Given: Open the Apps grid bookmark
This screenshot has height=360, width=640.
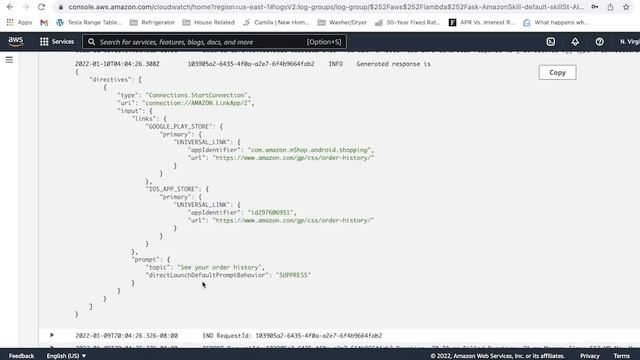Looking at the screenshot, I should pos(19,22).
